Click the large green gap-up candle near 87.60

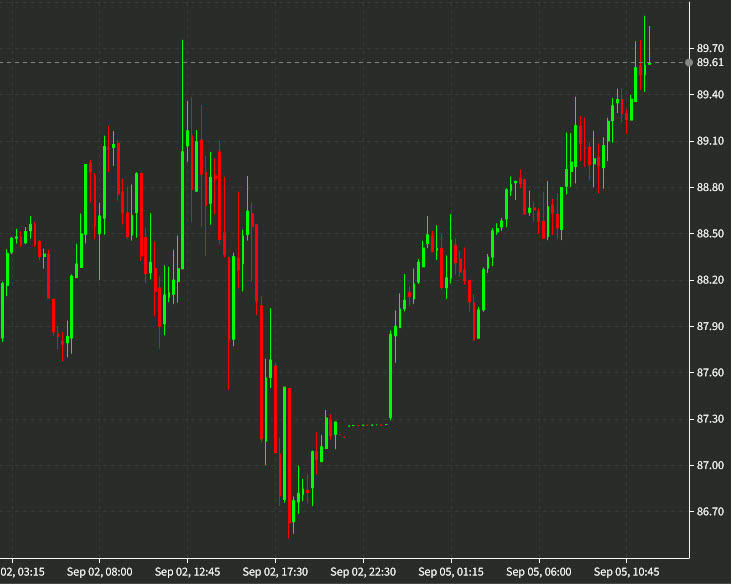pyautogui.click(x=390, y=375)
